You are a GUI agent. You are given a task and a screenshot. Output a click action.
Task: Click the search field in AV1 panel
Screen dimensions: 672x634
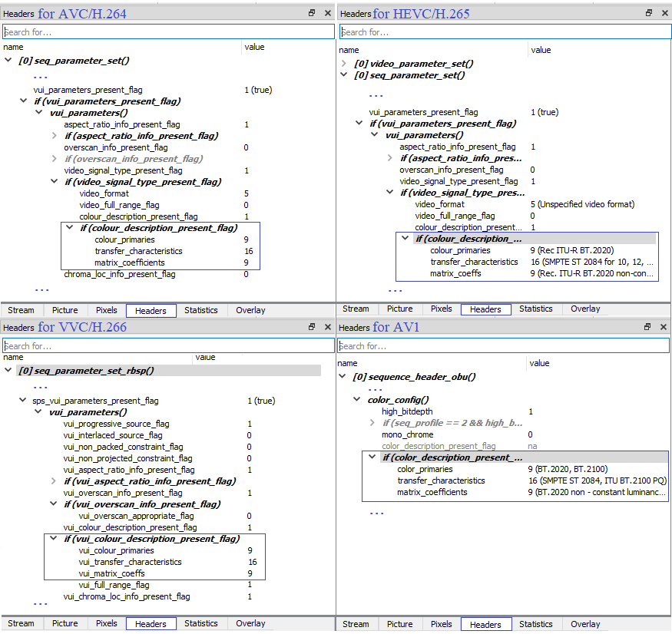pos(503,345)
